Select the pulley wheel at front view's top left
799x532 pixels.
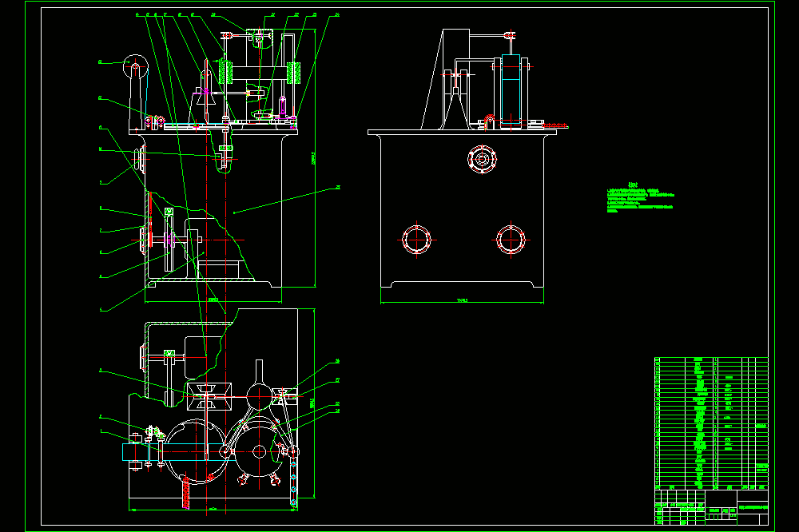pos(136,67)
